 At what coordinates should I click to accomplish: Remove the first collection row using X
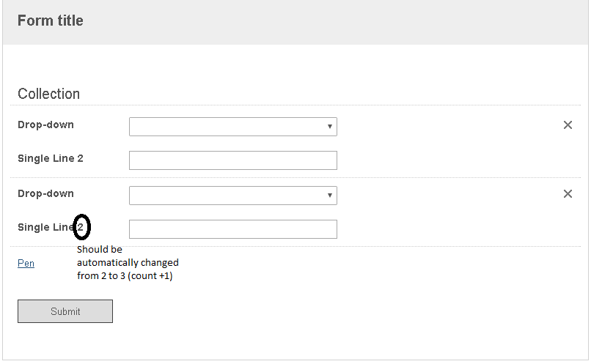pos(568,125)
